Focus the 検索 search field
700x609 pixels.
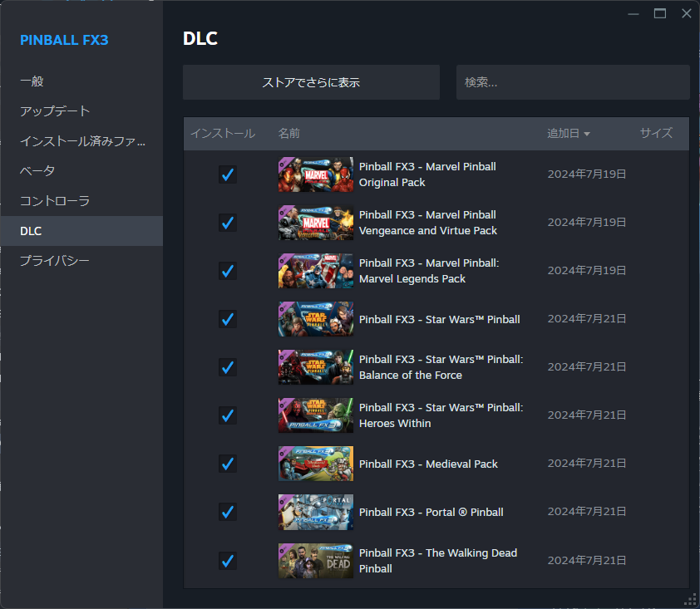coord(572,82)
